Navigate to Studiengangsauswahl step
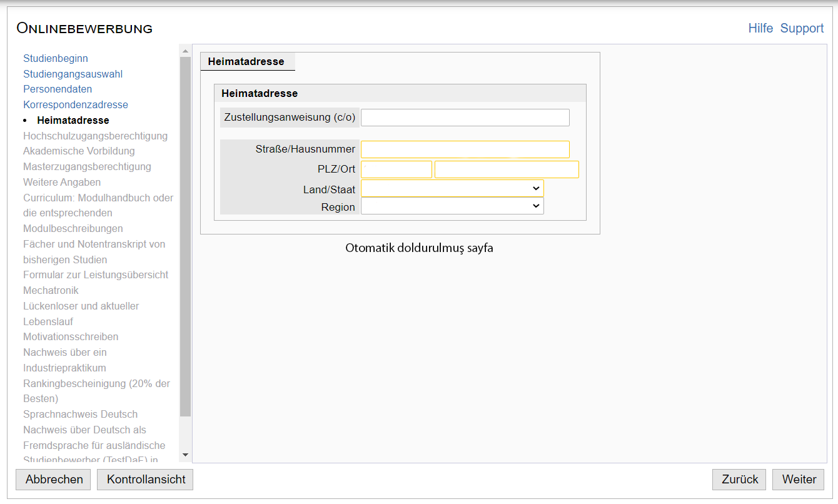Viewport: 838px width, 504px height. click(x=73, y=74)
